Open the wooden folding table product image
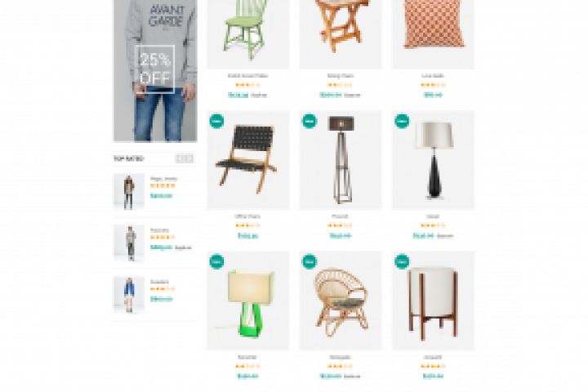This screenshot has width=588, height=392. 341,34
